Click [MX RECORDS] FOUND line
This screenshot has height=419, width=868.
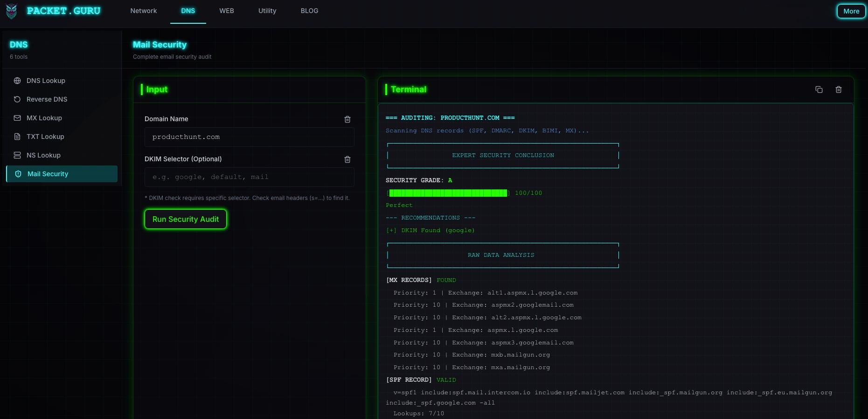click(421, 280)
